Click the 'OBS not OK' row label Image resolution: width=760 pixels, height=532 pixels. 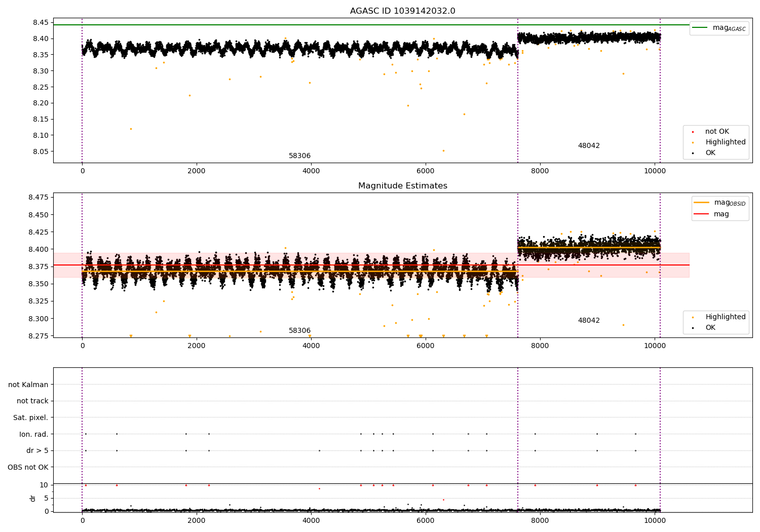tap(28, 467)
